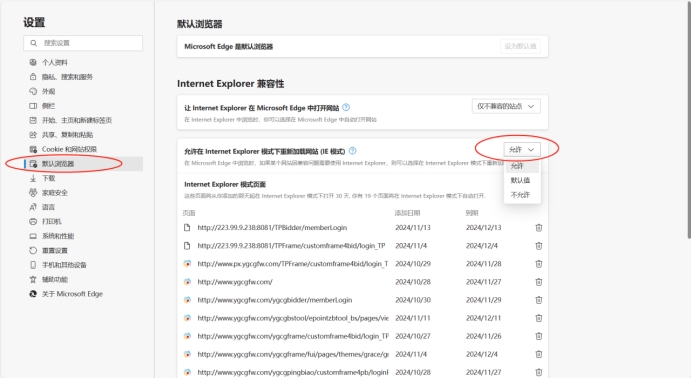692x379 pixels.
Task: Delete the epointzbtool_bs page entry
Action: point(538,318)
